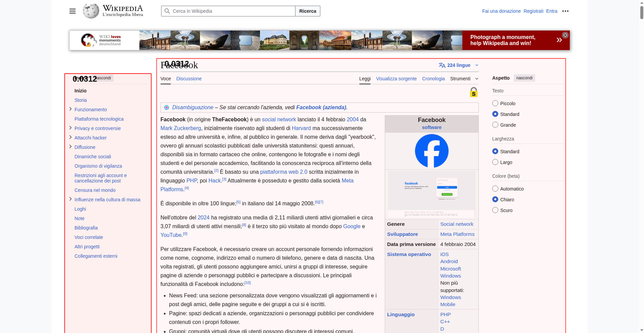The image size is (644, 333).
Task: Click Photograph a monument banner text
Action: pos(503,40)
